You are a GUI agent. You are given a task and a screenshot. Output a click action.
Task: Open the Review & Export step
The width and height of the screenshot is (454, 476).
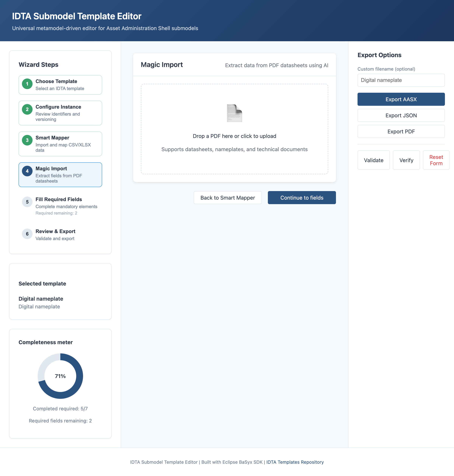[61, 234]
